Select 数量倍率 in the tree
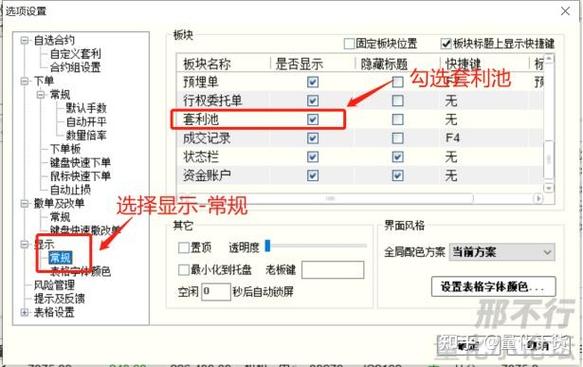 pyautogui.click(x=86, y=135)
